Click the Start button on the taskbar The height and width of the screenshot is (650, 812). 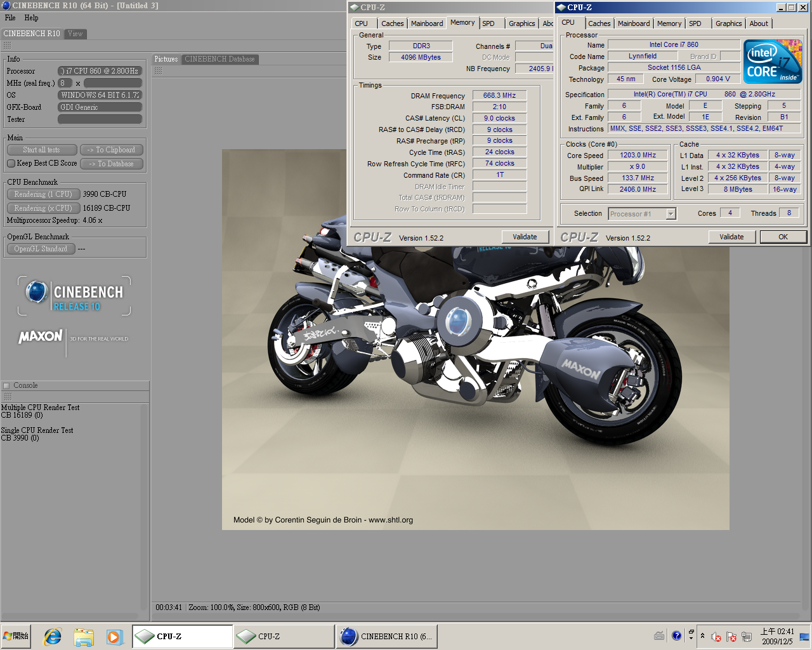click(16, 635)
